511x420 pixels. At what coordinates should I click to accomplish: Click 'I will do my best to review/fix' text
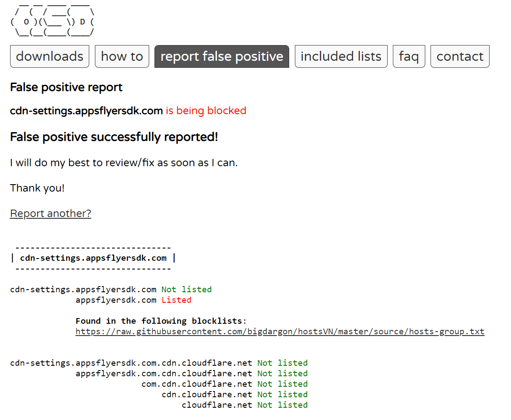(124, 163)
